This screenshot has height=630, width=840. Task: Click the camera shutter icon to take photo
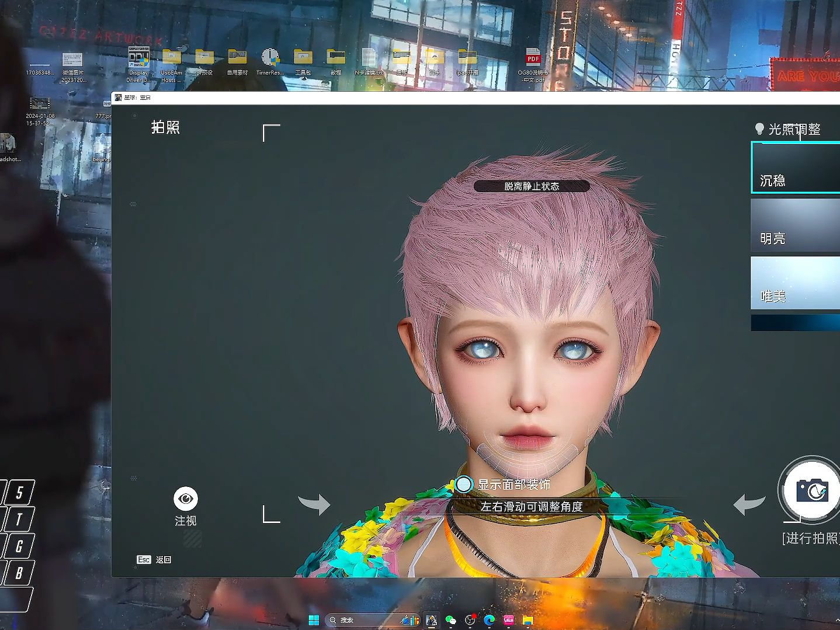[x=812, y=490]
